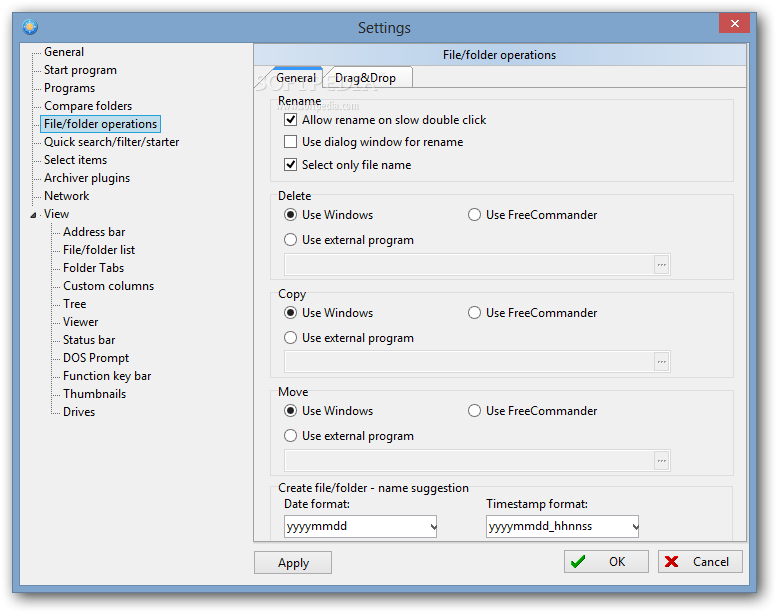Screen dimensions: 777x613
Task: Open Thumbnails settings
Action: coord(95,394)
